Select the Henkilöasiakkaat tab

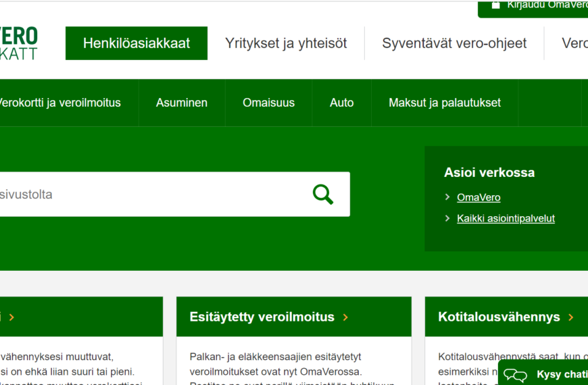(137, 43)
